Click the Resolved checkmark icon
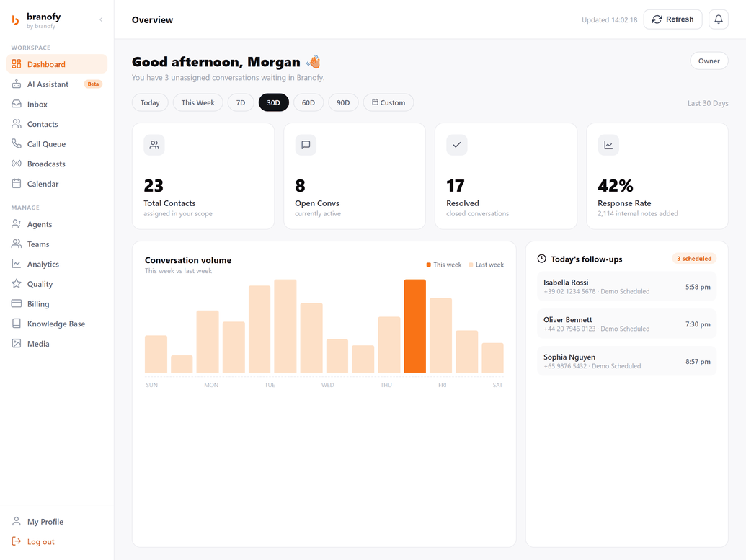The image size is (746, 560). [457, 145]
